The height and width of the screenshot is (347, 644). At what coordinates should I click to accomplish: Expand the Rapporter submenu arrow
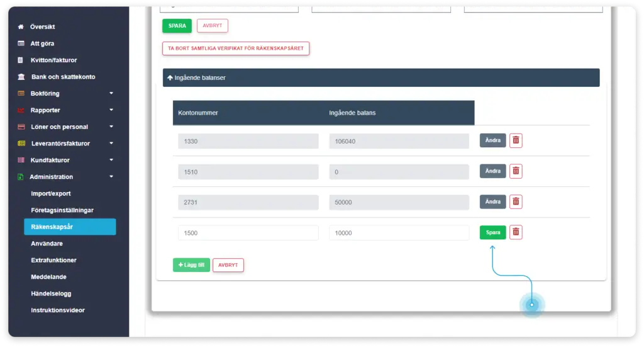[111, 110]
